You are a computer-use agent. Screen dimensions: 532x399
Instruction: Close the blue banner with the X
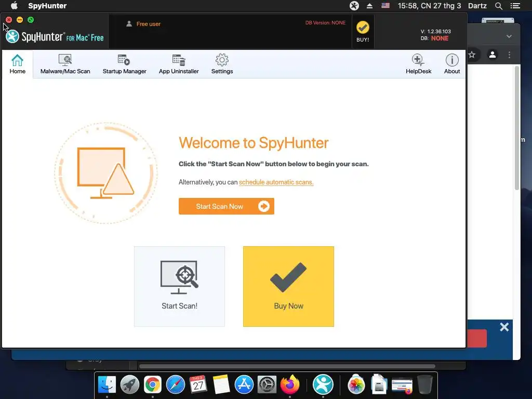504,327
